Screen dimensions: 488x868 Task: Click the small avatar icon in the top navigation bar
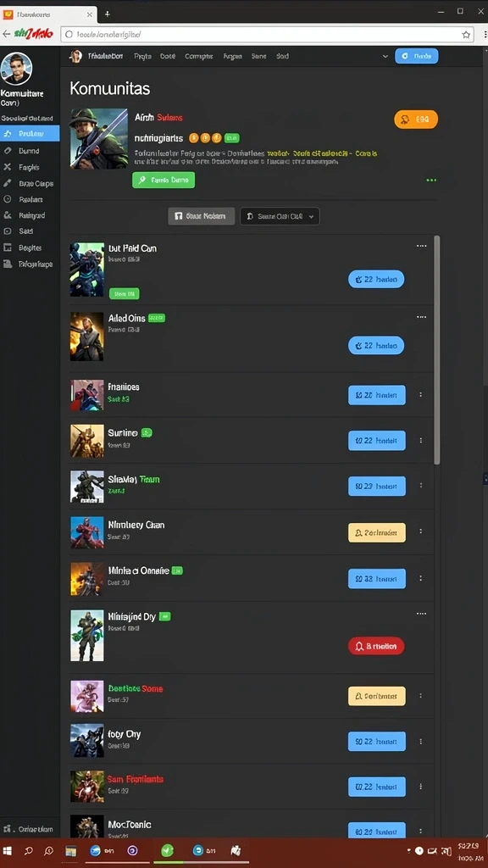[75, 56]
